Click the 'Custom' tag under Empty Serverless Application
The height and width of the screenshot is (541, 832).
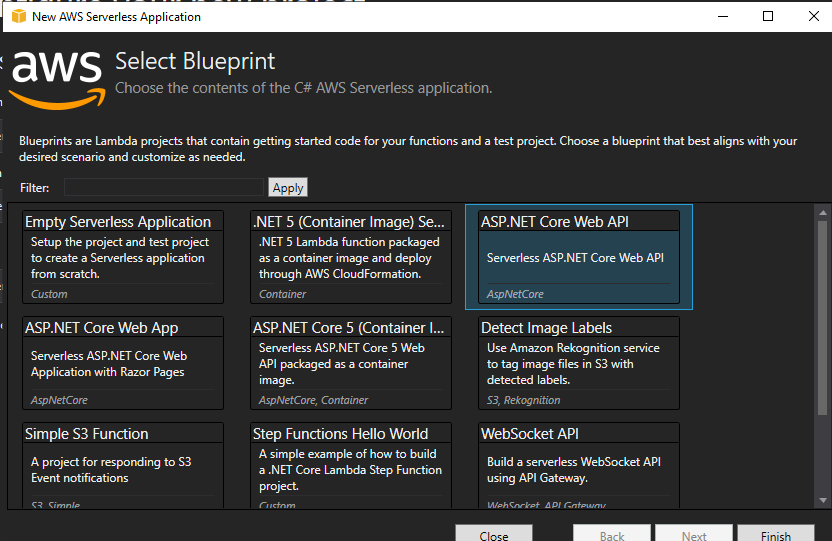pos(49,294)
